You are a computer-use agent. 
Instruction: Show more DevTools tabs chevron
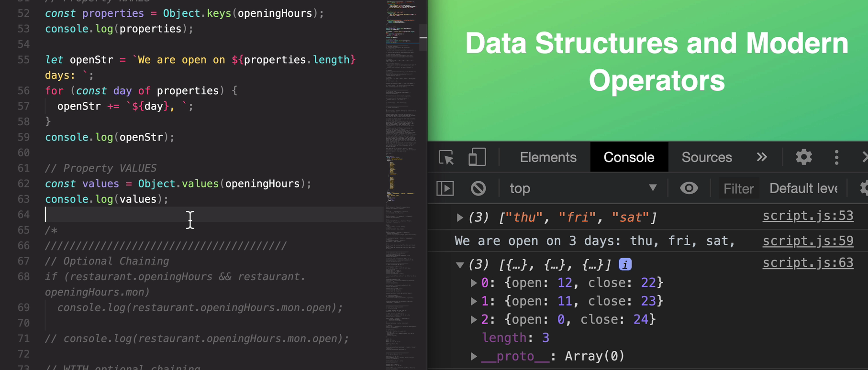761,157
